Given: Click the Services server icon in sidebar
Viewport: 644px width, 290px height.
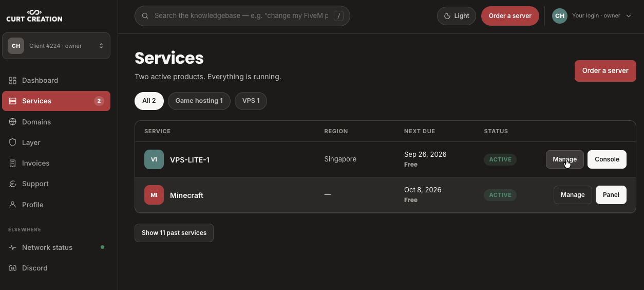Looking at the screenshot, I should tap(13, 101).
